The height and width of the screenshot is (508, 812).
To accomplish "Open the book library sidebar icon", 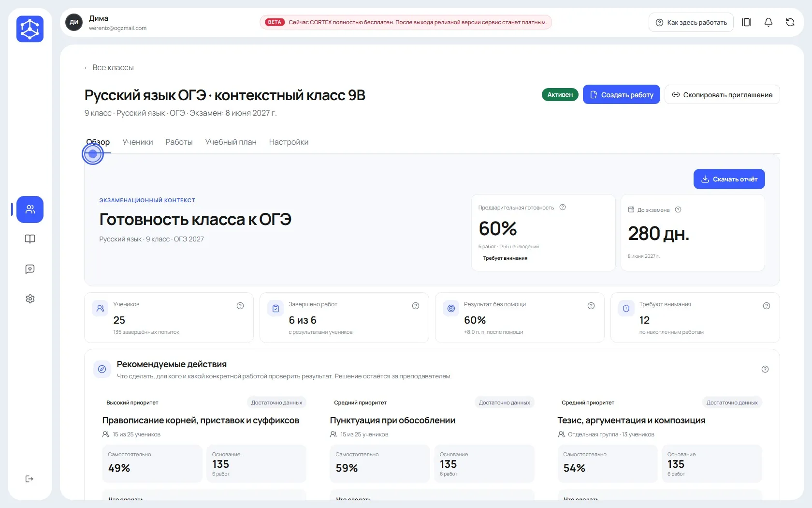I will 30,239.
